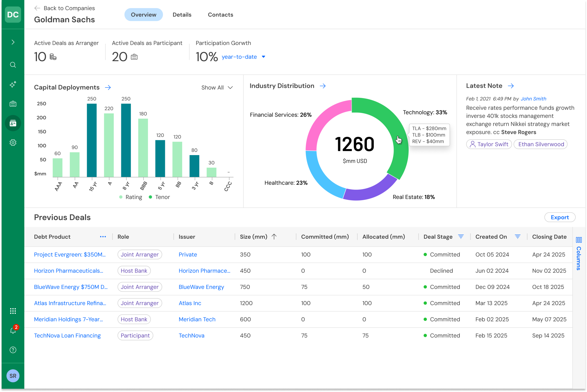Open the apps grid icon

pos(13,311)
